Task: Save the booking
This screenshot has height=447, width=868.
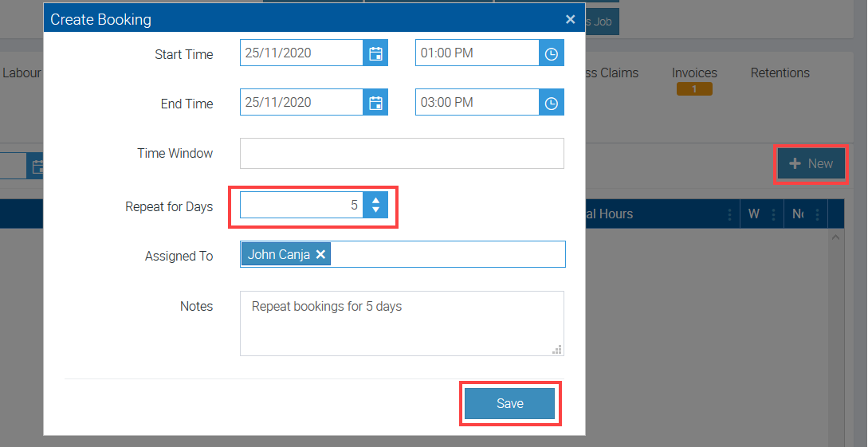Action: [x=509, y=404]
